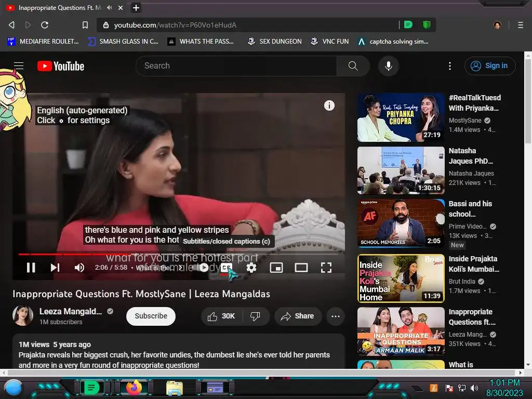Click the search magnifier button
532x399 pixels.
353,66
